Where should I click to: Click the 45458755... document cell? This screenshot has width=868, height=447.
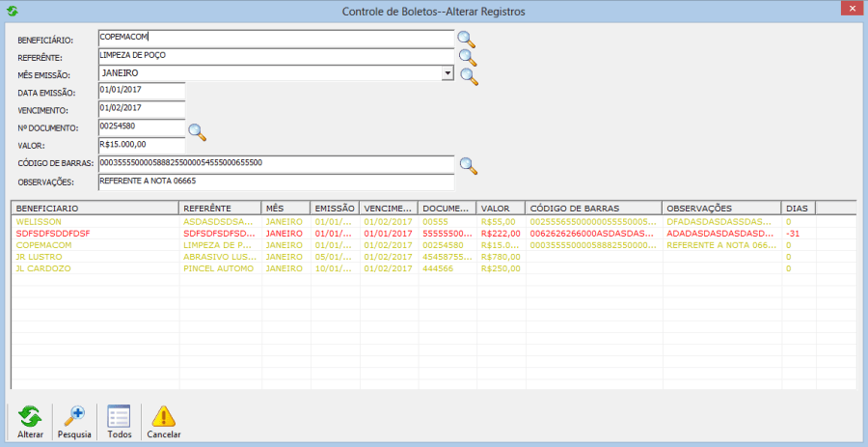[448, 257]
